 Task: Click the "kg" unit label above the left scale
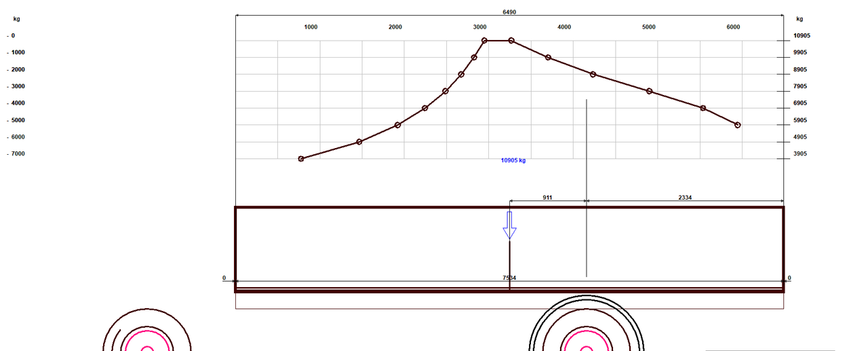16,19
